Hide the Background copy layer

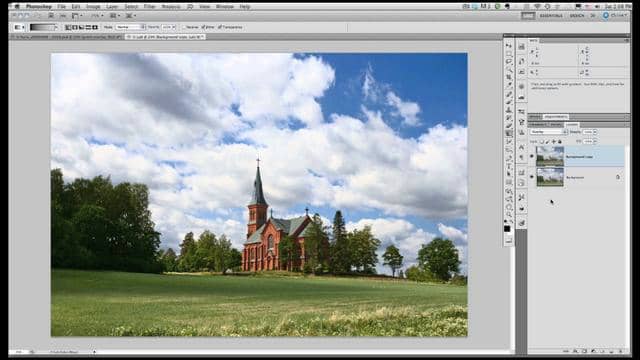click(532, 156)
